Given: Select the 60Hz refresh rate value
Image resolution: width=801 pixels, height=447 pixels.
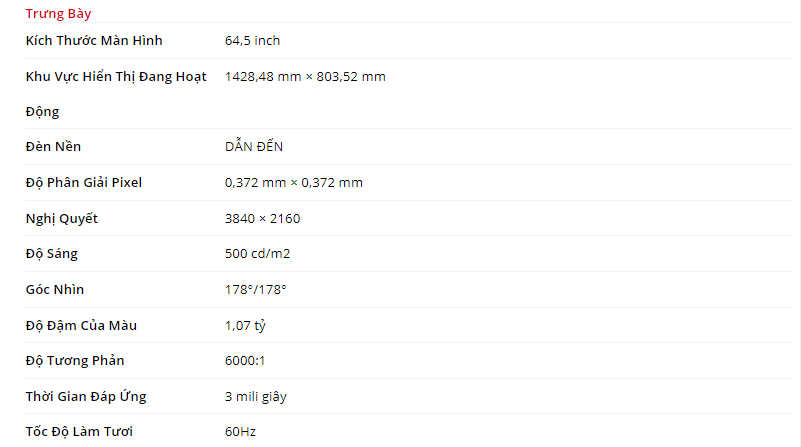Looking at the screenshot, I should click(x=241, y=432).
